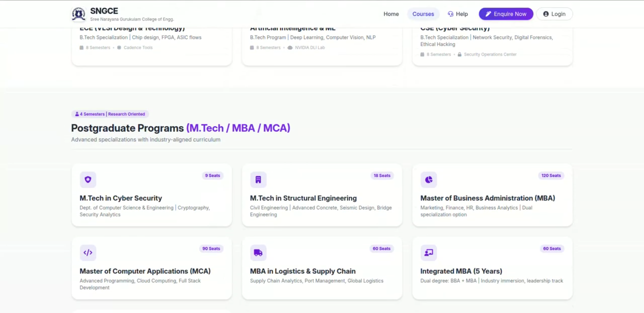Screen dimensions: 644x313
Task: Click the headset icon beside Help
Action: pyautogui.click(x=450, y=14)
